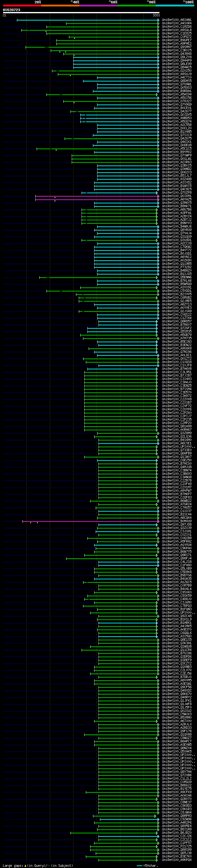Viewport: 197px width, 868px height.
Task: Click the cyan alignment bar for UniRef100_A8IAN1
Action: [88, 20]
